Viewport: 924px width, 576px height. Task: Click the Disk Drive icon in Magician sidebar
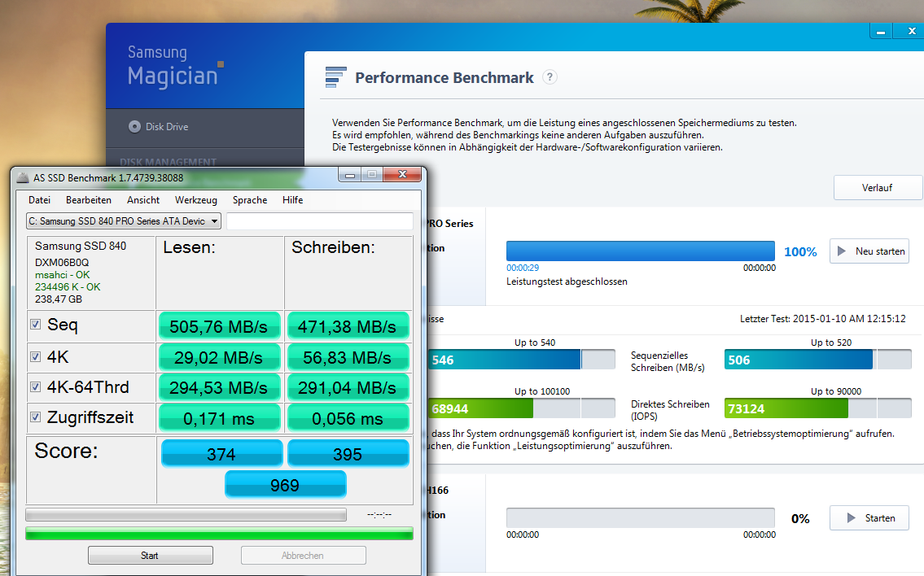(x=134, y=127)
